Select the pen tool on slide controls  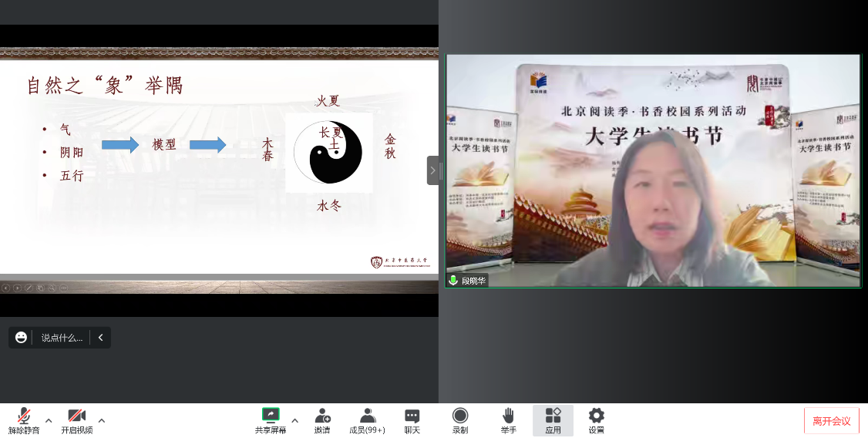coord(29,288)
